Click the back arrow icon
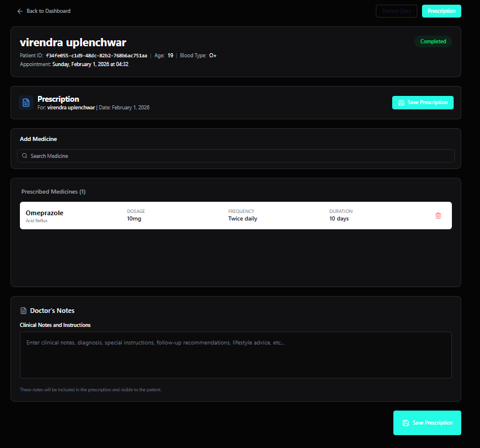480x448 pixels. coord(20,11)
